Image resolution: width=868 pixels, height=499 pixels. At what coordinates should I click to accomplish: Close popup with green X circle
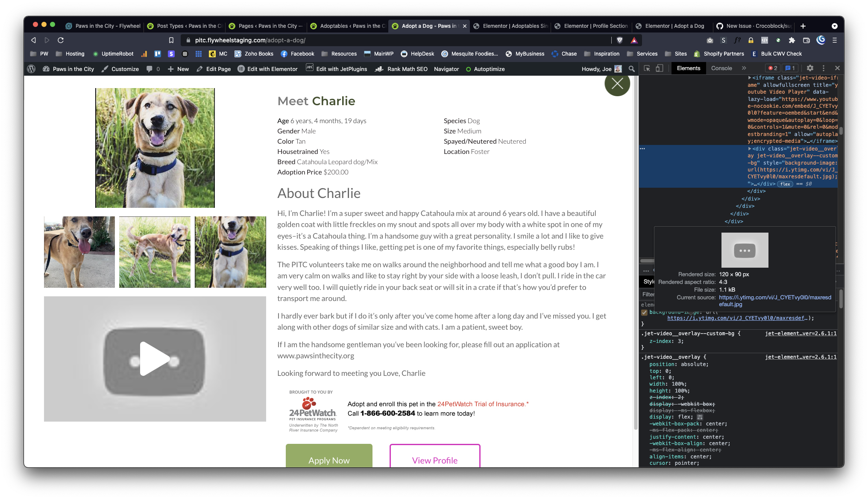pos(617,84)
